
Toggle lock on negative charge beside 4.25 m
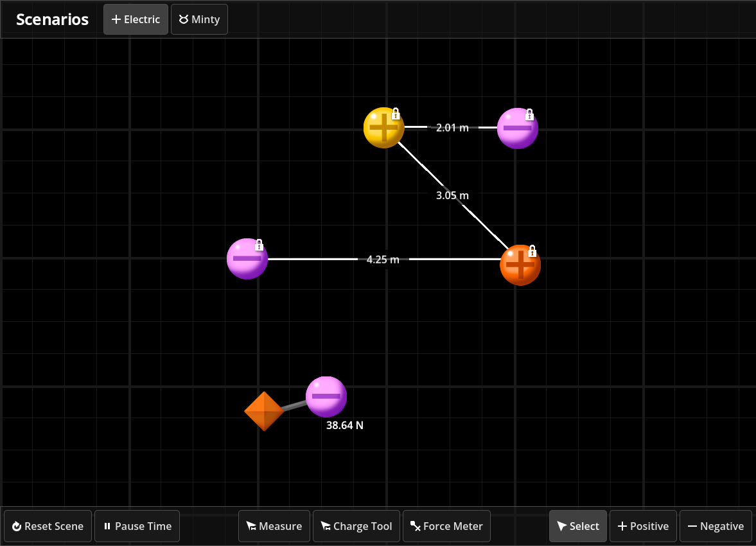click(259, 245)
